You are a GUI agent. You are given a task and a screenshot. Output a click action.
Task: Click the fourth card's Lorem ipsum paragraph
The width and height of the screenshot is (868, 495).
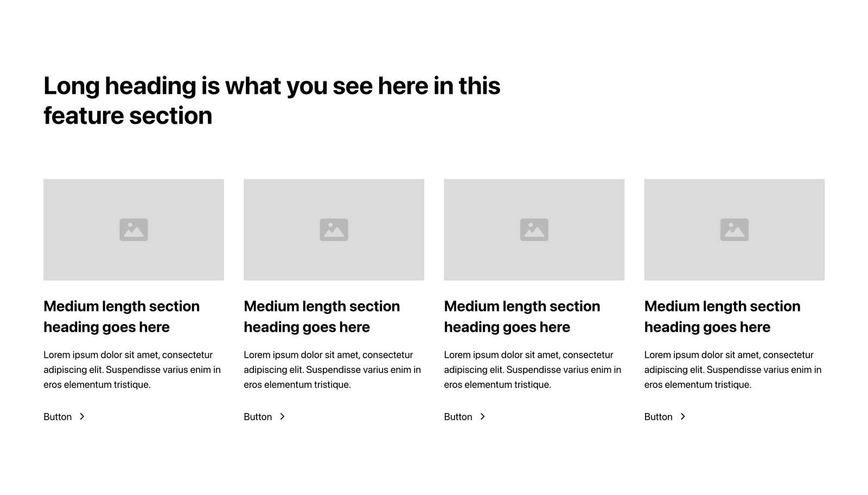click(732, 370)
